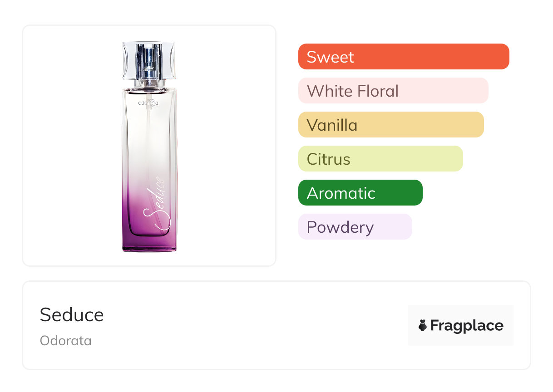The height and width of the screenshot is (392, 553).
Task: Choose the Powdery accord bar
Action: [x=355, y=227]
